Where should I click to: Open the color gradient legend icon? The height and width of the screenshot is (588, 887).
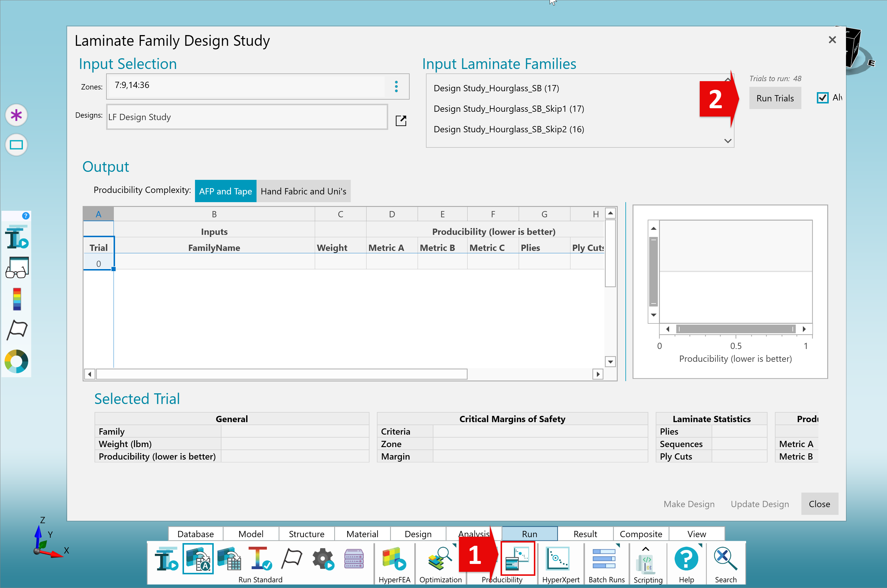pyautogui.click(x=17, y=299)
